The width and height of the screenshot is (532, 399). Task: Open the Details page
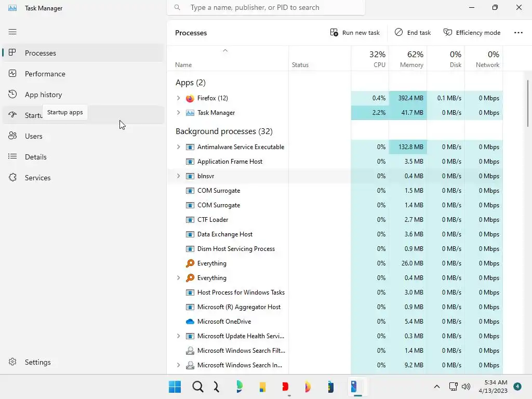(x=83, y=157)
